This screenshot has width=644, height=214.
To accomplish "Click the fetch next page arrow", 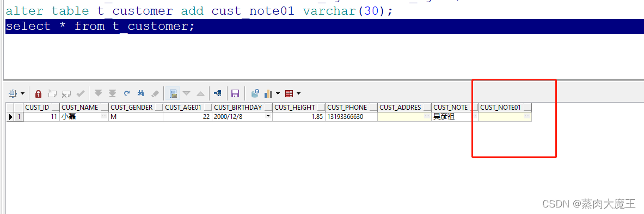I will [x=98, y=93].
